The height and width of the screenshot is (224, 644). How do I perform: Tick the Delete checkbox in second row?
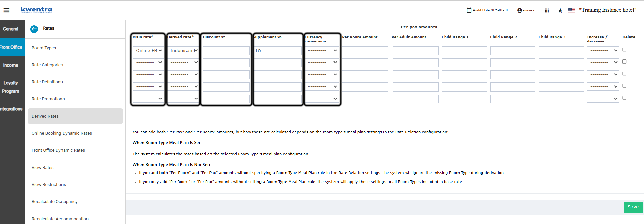tap(624, 62)
